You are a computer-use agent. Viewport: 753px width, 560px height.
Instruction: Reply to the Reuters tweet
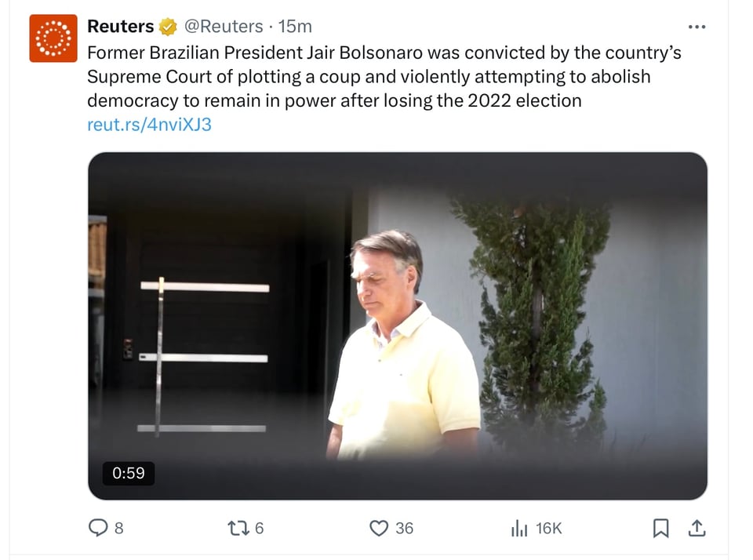click(98, 528)
